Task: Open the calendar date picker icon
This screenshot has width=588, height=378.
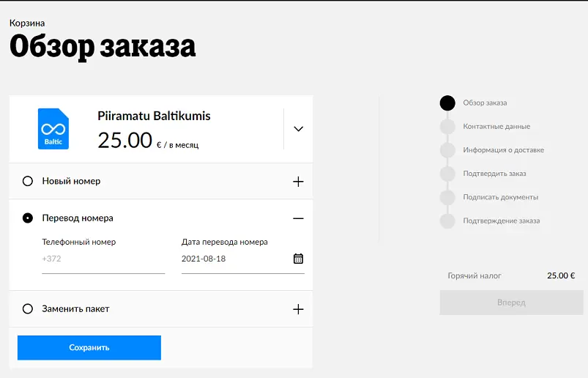Action: pos(298,259)
